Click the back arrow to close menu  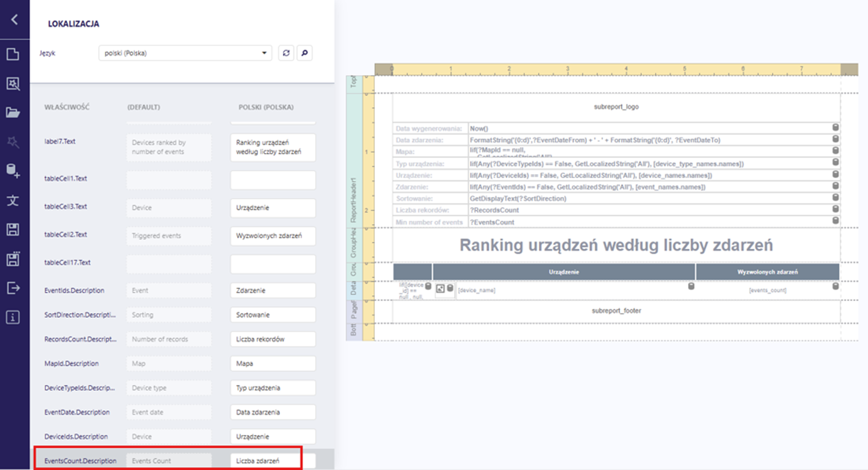pyautogui.click(x=15, y=20)
